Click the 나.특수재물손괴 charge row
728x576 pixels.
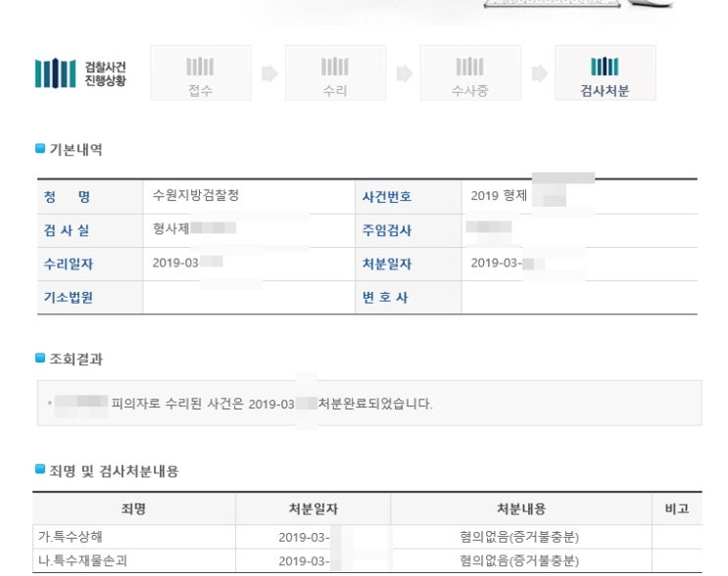pyautogui.click(x=367, y=560)
